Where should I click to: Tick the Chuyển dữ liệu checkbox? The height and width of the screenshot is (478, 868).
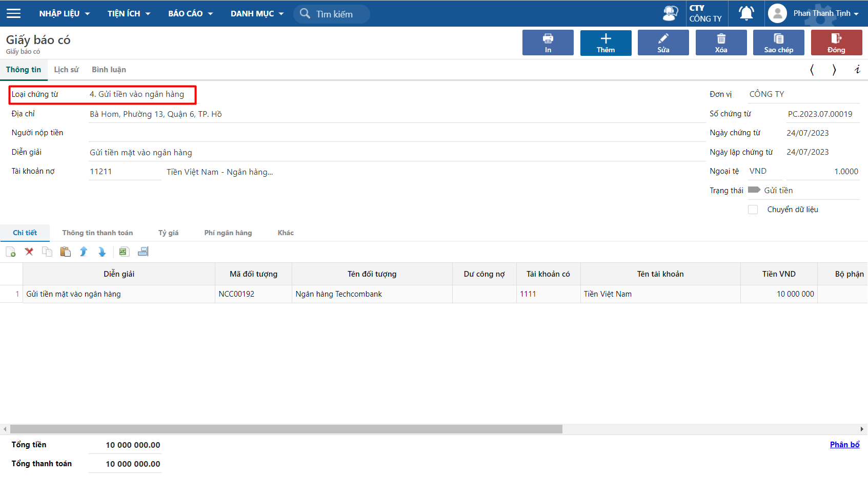pyautogui.click(x=753, y=210)
